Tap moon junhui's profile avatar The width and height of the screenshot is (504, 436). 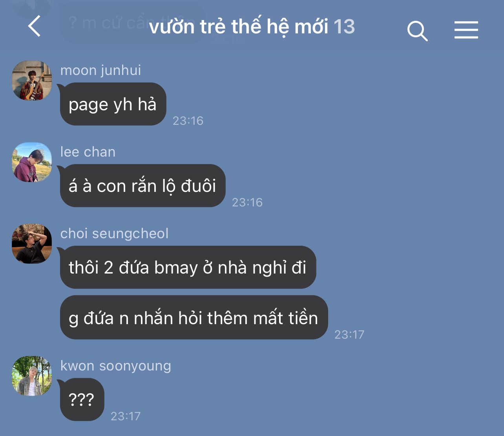32,80
